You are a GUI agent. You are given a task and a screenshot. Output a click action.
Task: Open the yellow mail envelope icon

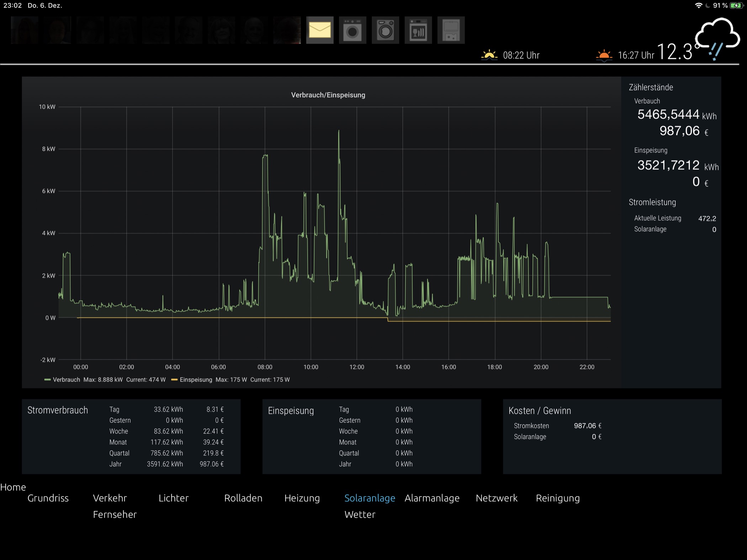tap(320, 30)
